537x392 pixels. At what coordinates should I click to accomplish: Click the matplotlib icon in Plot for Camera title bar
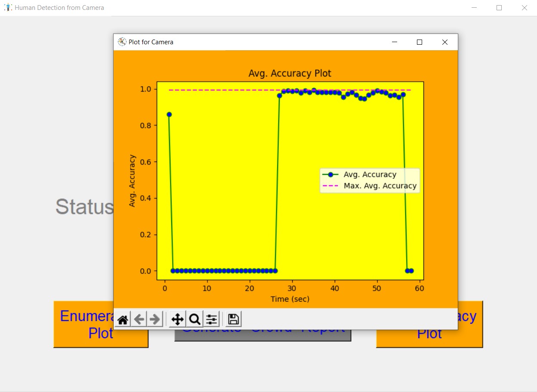122,42
